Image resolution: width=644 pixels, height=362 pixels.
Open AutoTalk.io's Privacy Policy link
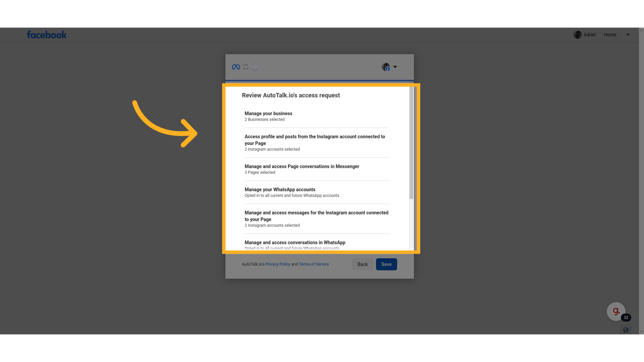(277, 264)
